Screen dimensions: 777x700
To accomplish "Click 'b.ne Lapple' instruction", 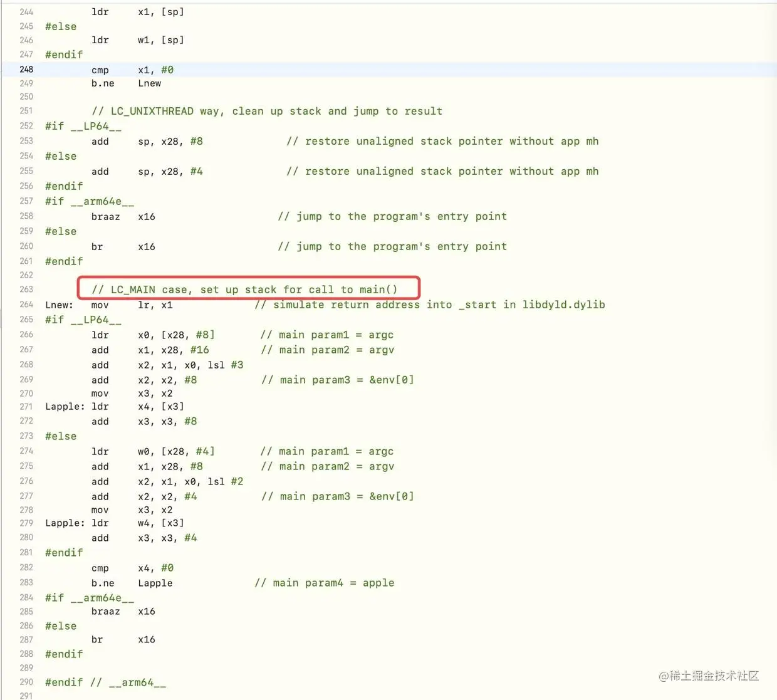I will (x=132, y=583).
